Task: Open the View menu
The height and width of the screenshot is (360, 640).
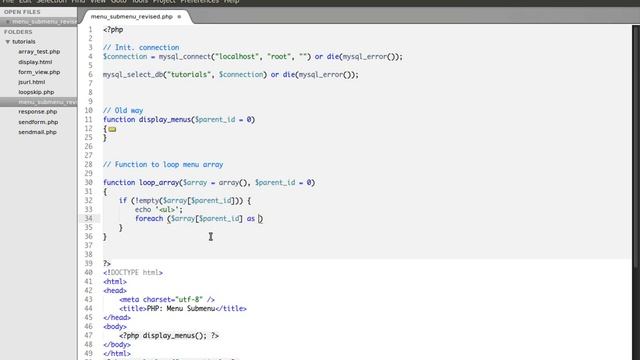Action: click(x=98, y=2)
